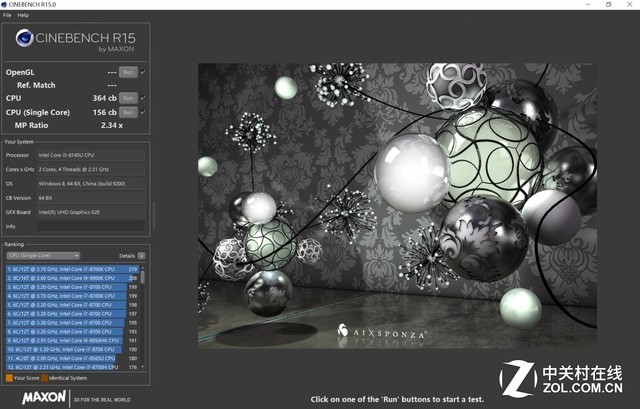Open the File menu
640x409 pixels.
tap(7, 16)
